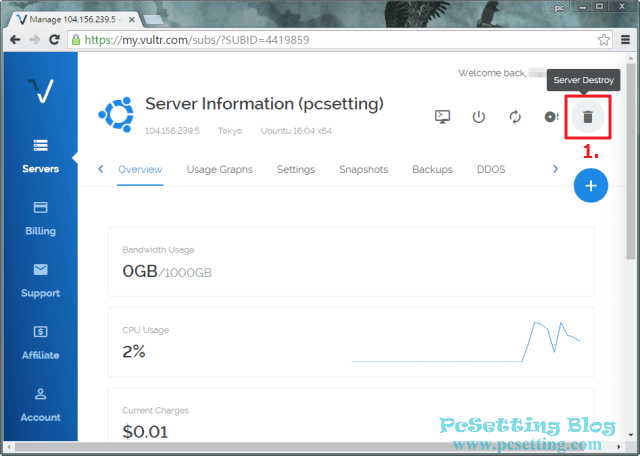
Task: Bookmark page with the star icon
Action: coord(604,40)
